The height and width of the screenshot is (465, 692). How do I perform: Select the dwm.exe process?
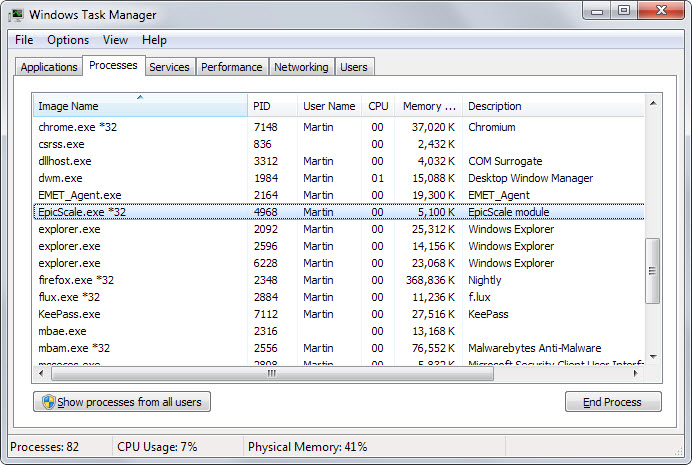[x=339, y=178]
